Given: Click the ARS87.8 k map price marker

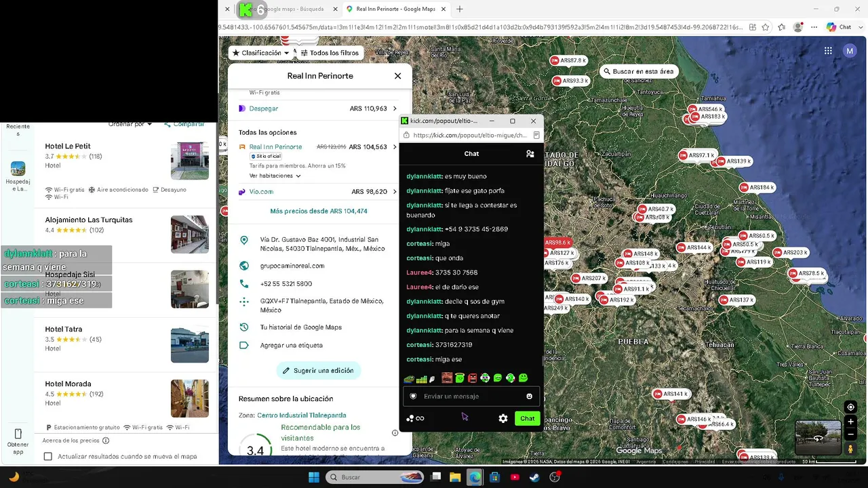Looking at the screenshot, I should pos(568,60).
